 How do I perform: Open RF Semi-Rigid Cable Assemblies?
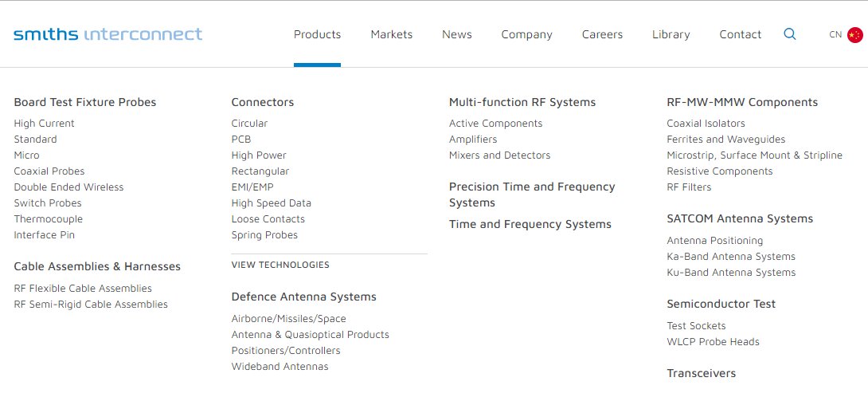[91, 305]
